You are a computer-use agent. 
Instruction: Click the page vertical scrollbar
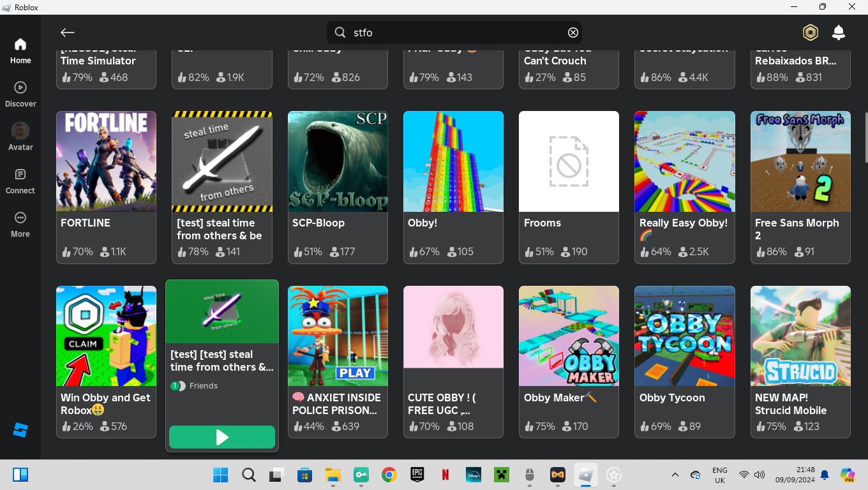click(865, 137)
